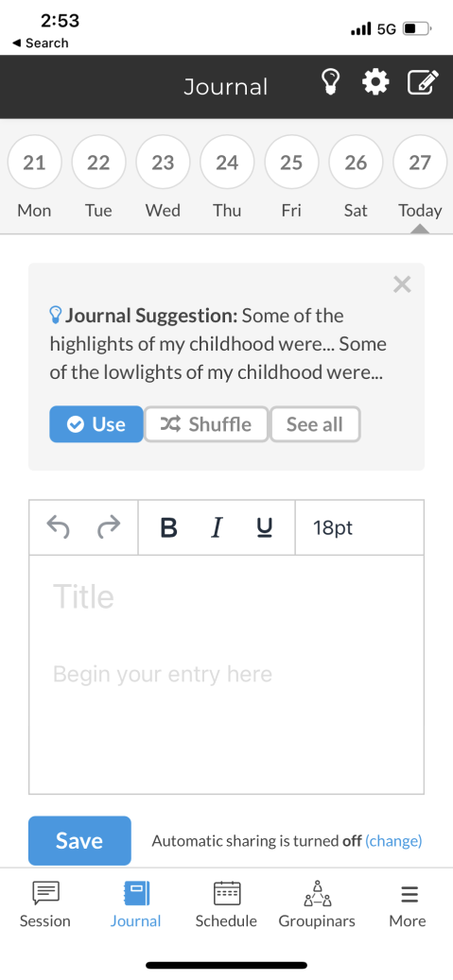
Task: Switch to the Session tab
Action: click(x=45, y=903)
